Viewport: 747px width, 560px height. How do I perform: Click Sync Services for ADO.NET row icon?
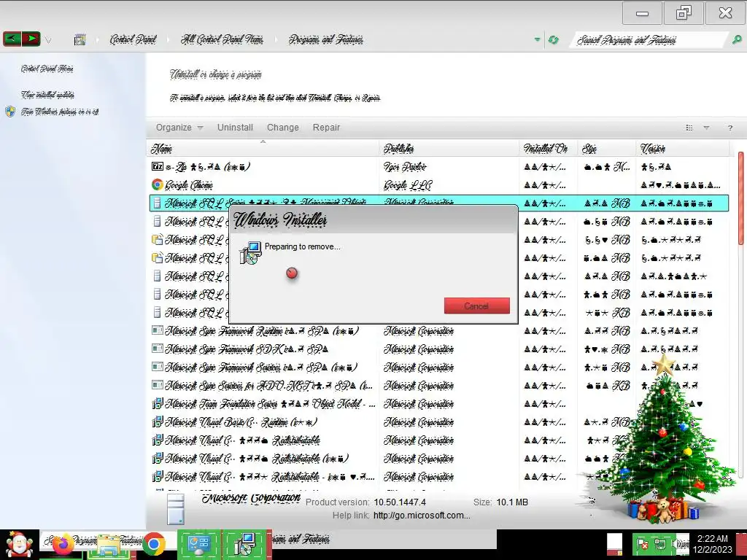click(x=158, y=385)
